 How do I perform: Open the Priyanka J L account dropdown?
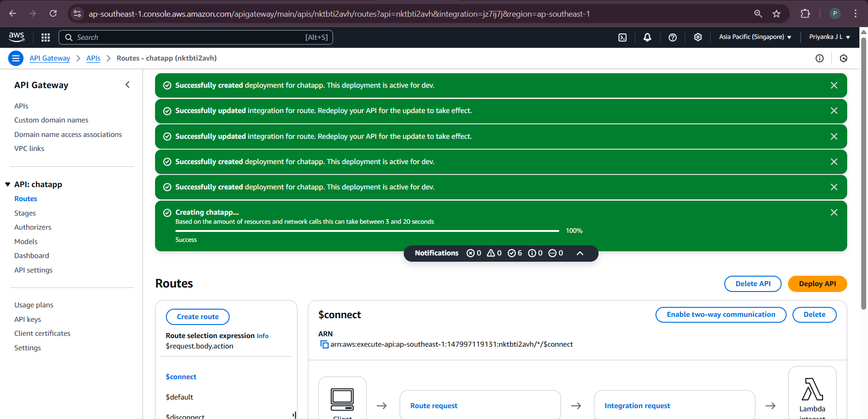[x=830, y=37]
